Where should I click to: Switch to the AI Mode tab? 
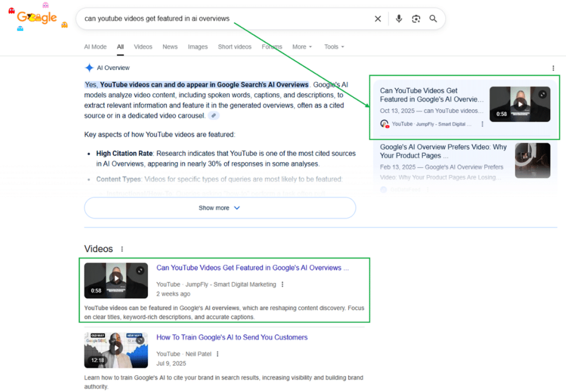click(x=95, y=47)
